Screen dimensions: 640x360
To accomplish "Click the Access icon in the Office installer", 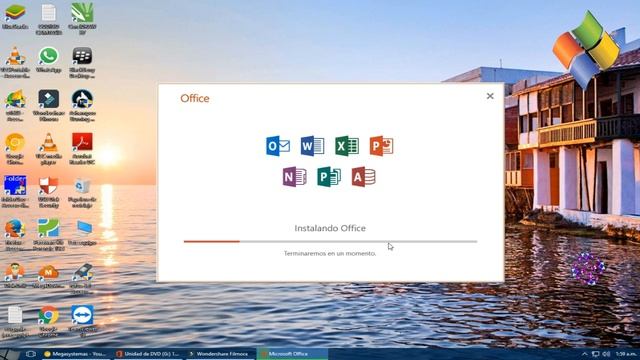I will pos(364,177).
